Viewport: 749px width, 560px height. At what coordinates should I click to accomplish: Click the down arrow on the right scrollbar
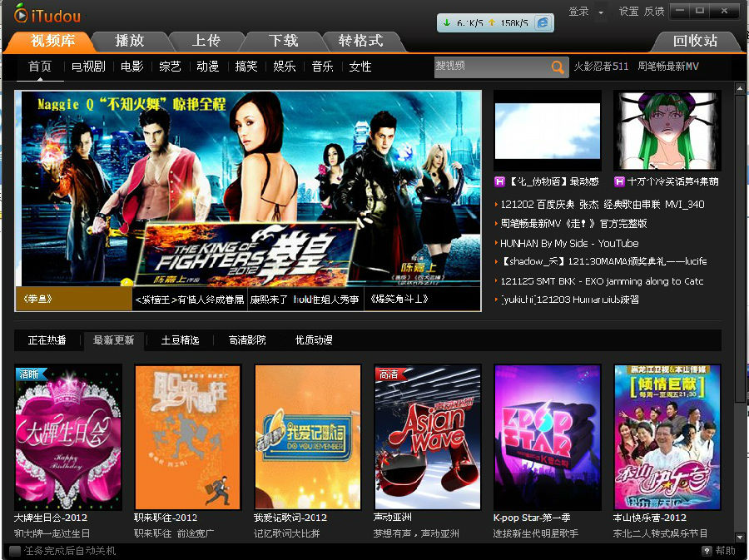point(741,536)
